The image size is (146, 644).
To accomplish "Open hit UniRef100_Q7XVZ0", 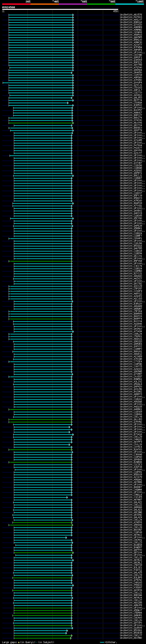I will [x=131, y=25].
